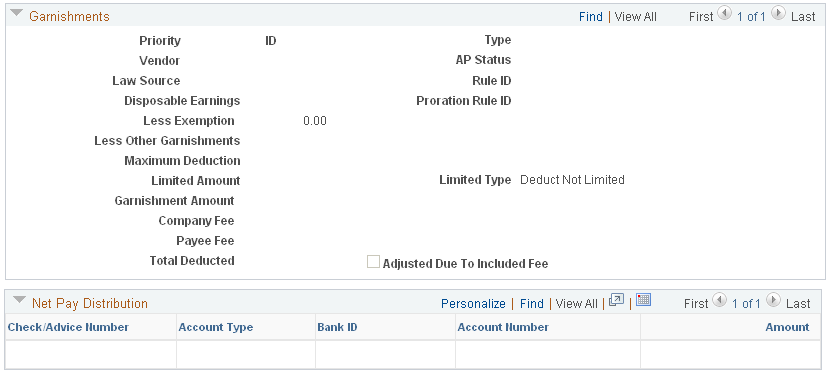Click the Less Exemption value 0.00
Image resolution: width=828 pixels, height=372 pixels.
tap(315, 121)
